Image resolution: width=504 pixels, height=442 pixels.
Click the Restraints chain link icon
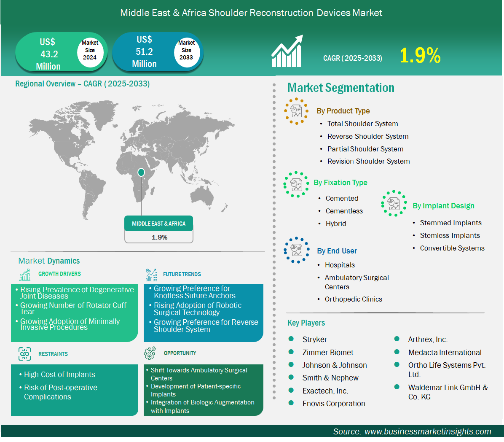[x=25, y=354]
